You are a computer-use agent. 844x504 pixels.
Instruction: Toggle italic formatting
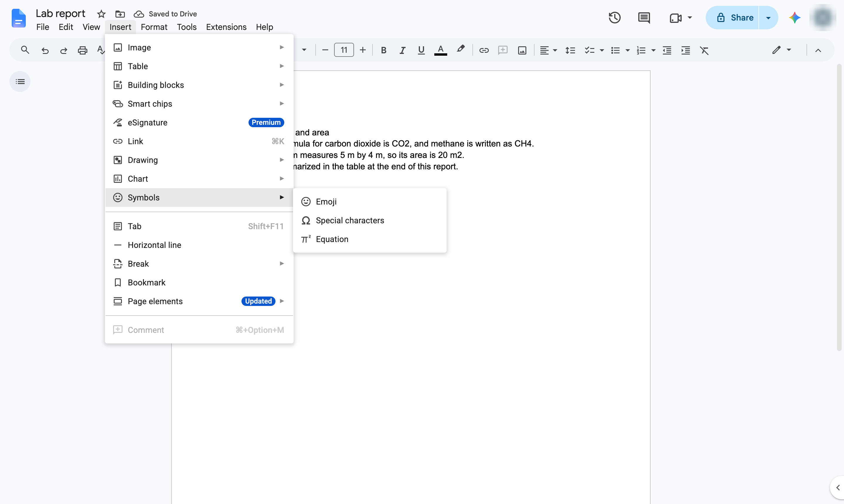click(x=402, y=50)
